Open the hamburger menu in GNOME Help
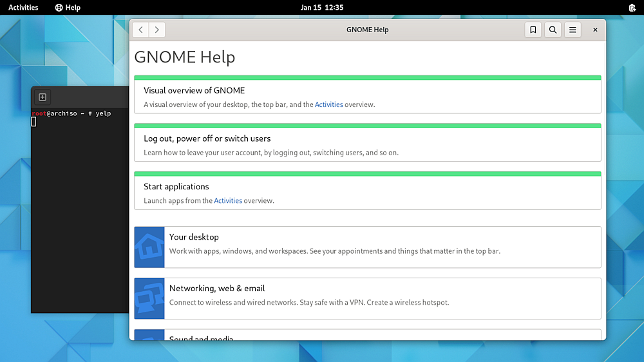 573,30
